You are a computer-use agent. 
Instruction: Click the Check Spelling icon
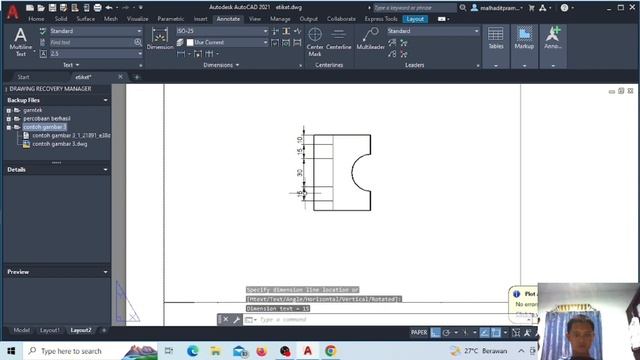(43, 31)
